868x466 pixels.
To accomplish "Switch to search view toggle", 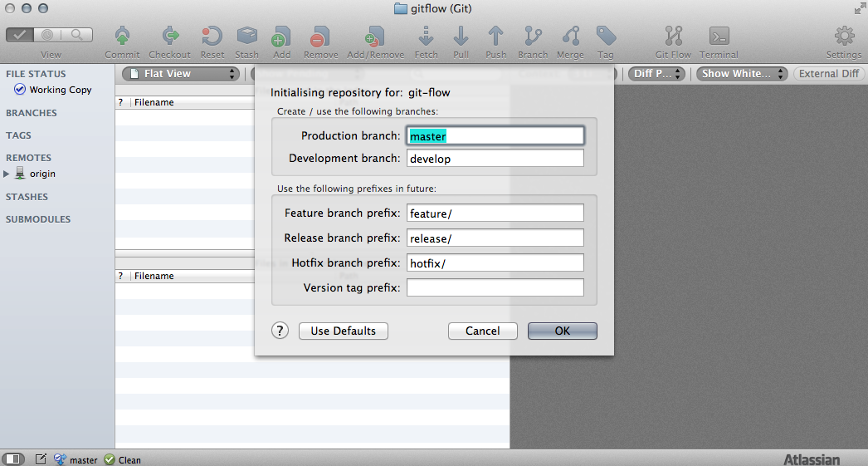I will 77,35.
